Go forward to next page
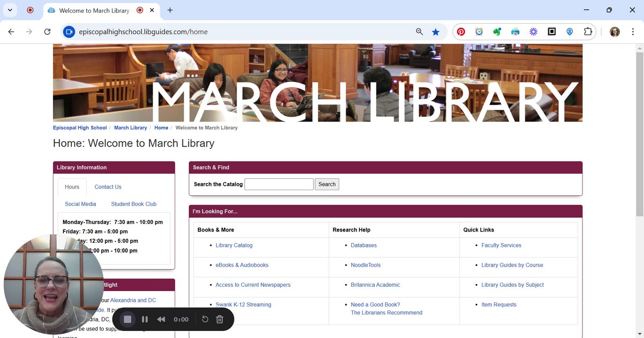This screenshot has height=338, width=644. click(29, 31)
